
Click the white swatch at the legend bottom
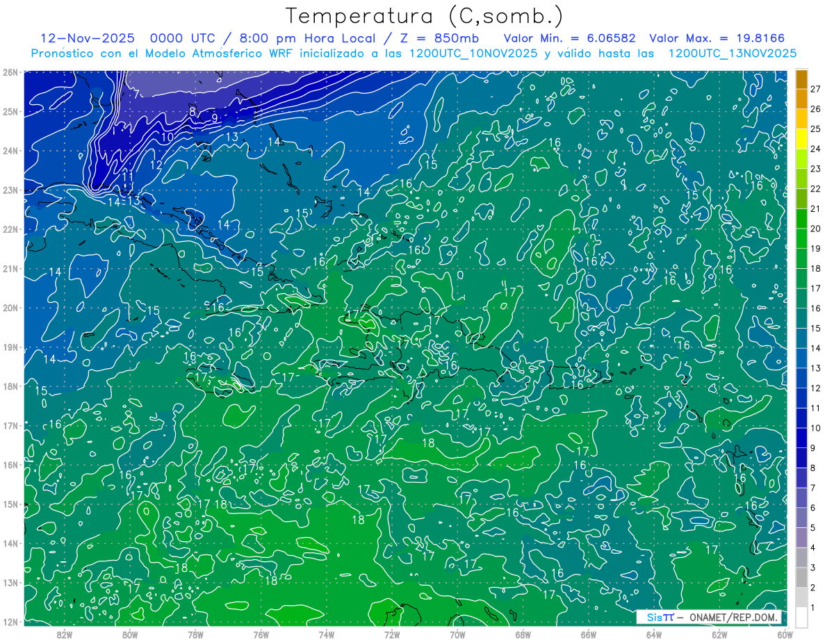point(801,616)
